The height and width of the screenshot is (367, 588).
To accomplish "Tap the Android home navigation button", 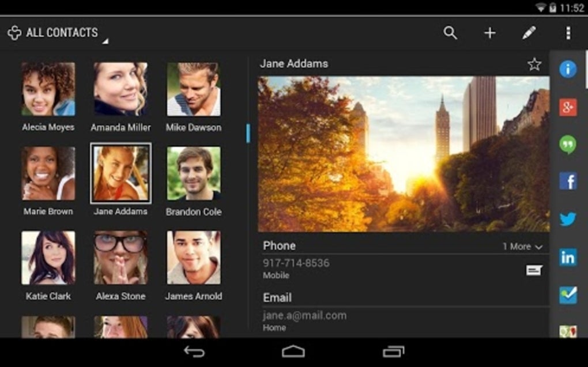I will pyautogui.click(x=293, y=351).
